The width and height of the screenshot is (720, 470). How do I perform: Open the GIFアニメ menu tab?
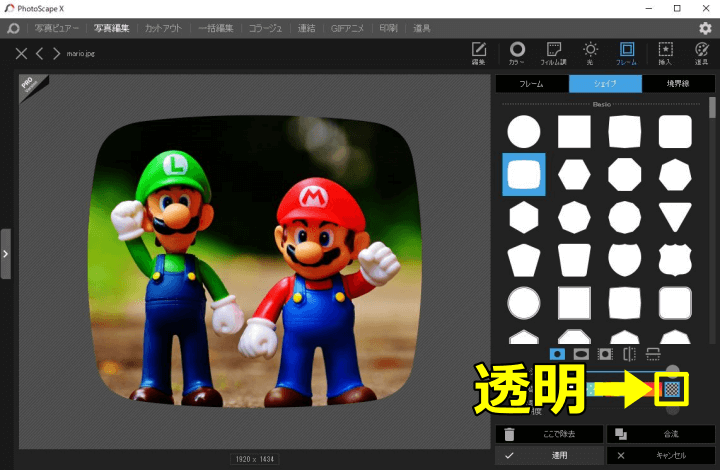[x=347, y=28]
